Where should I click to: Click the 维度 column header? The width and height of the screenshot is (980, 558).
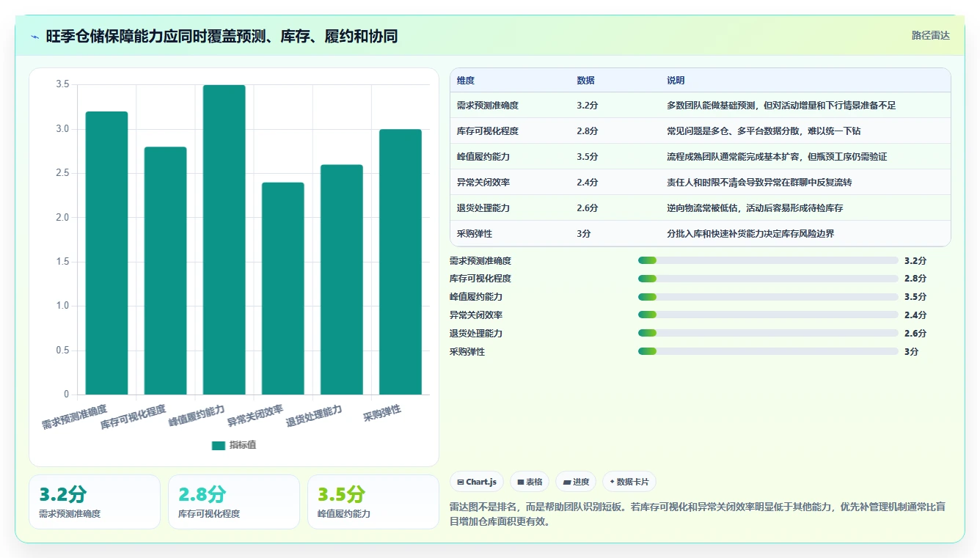click(466, 81)
